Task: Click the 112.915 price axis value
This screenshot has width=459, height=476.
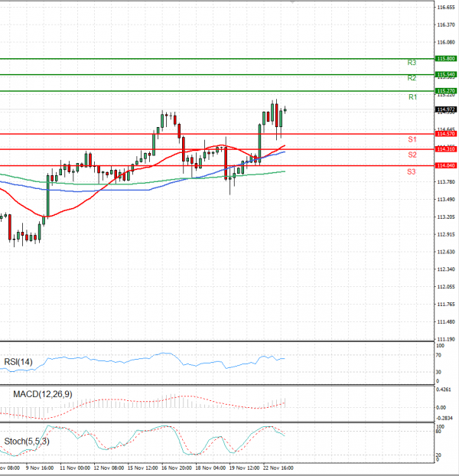Action: (446, 234)
